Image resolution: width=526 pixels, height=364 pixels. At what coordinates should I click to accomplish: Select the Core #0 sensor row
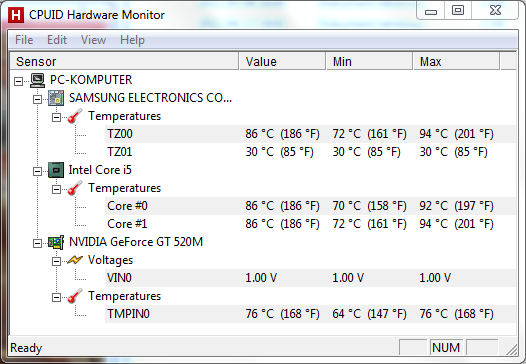310,206
